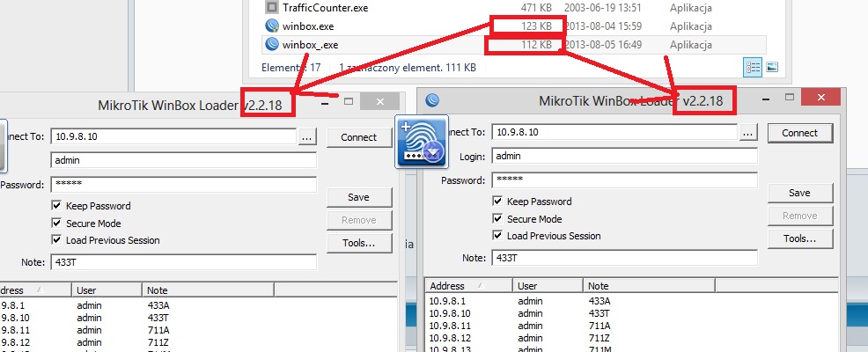Focus Connect To field in right WinBox
868x352 pixels.
(614, 132)
